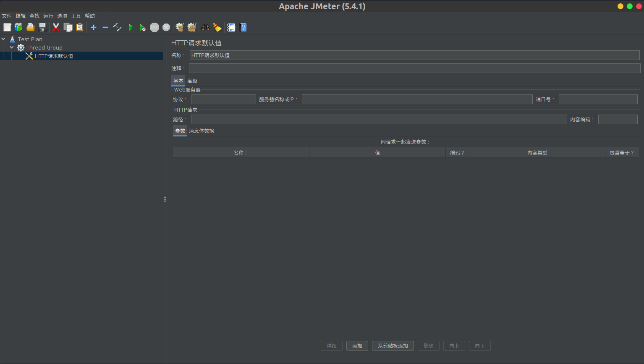
Task: Click the 包含等于? column header
Action: [x=622, y=153]
